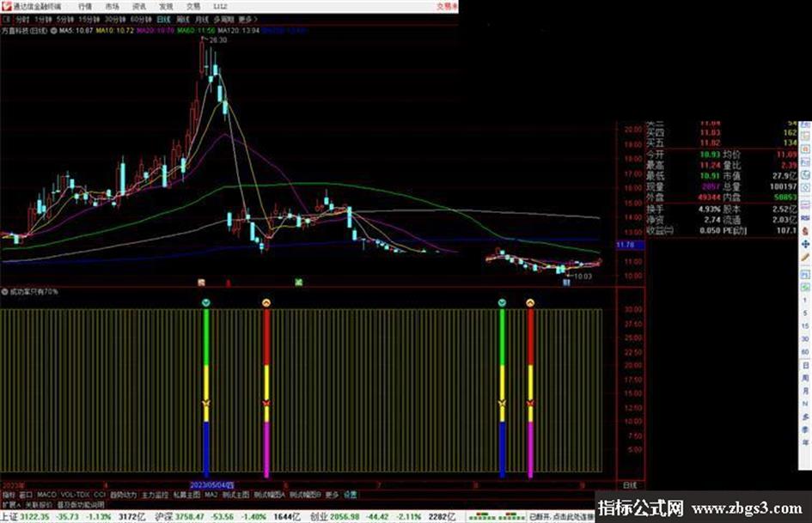Click the 创业 index value 2056.98
The width and height of the screenshot is (812, 523).
(345, 517)
